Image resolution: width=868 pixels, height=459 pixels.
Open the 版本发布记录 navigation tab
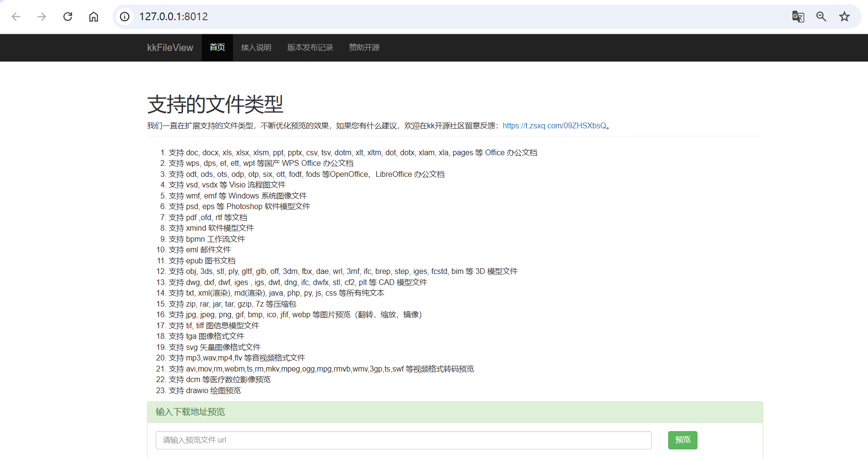click(x=310, y=48)
